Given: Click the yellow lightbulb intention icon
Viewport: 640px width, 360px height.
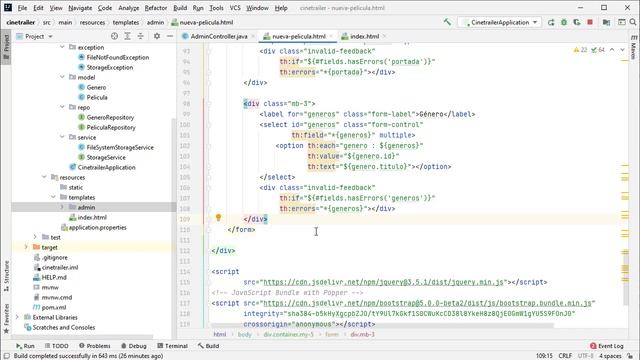Looking at the screenshot, I should 218,218.
